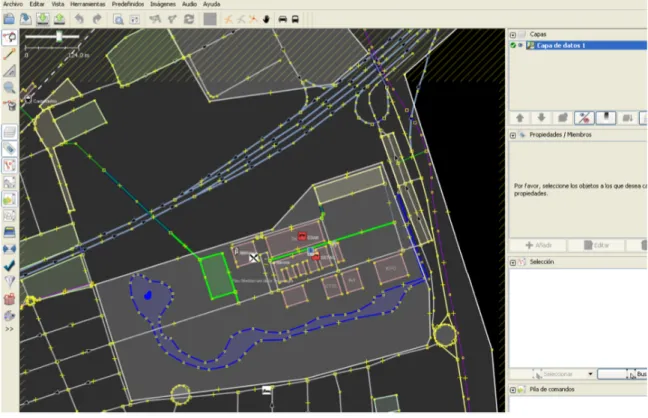The width and height of the screenshot is (648, 418).
Task: Upload changes with green up arrow
Action: tap(60, 19)
